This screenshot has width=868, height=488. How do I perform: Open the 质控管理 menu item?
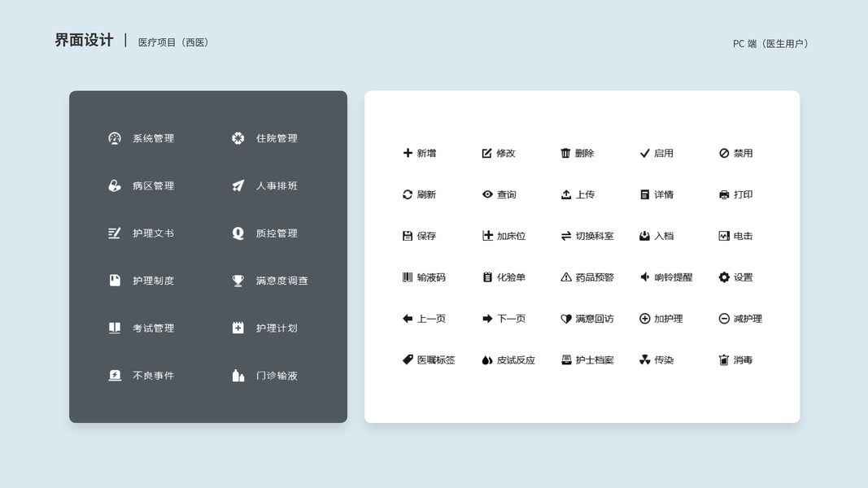coord(264,233)
